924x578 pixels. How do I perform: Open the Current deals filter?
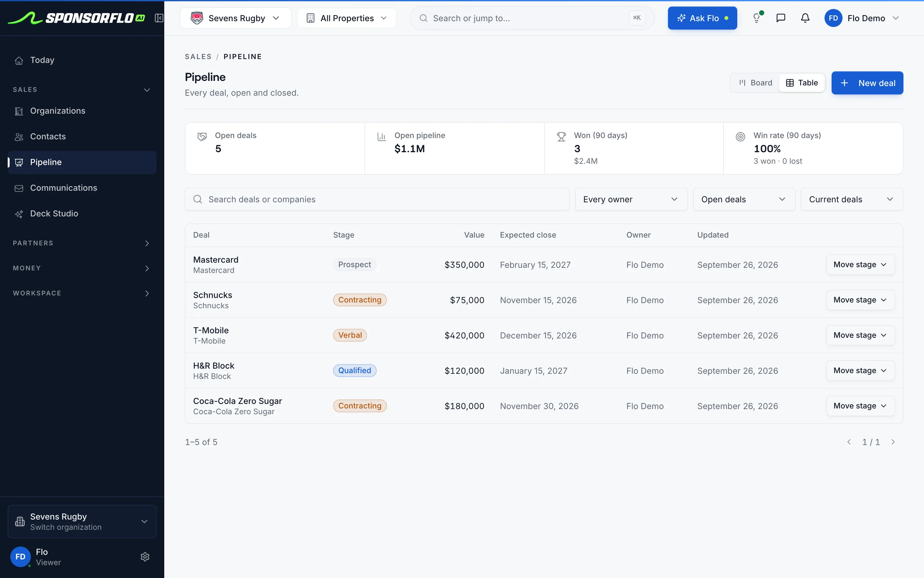click(851, 199)
